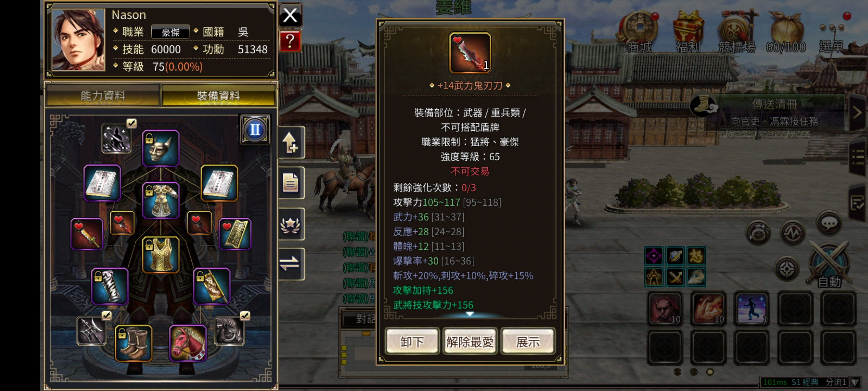Open the red question mark help icon
Screen dimensions: 868x391
pyautogui.click(x=290, y=41)
